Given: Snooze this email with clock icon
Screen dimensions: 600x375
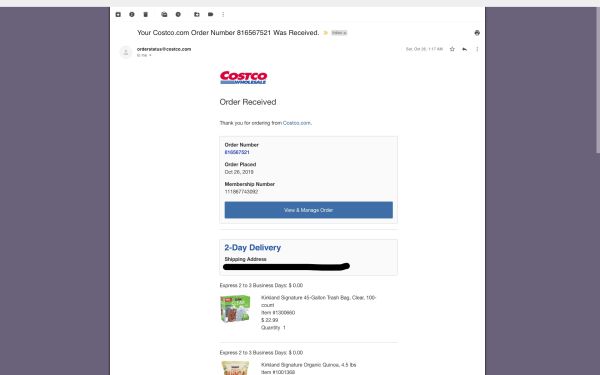Looking at the screenshot, I should point(178,15).
